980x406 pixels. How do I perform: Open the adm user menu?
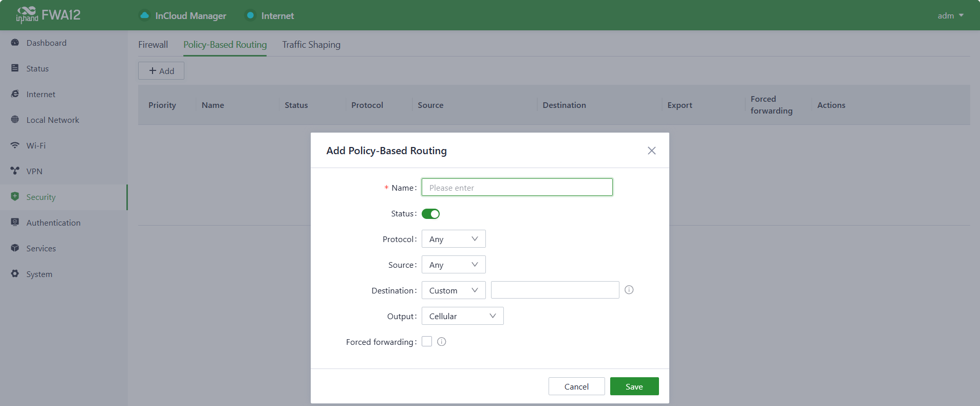point(950,15)
